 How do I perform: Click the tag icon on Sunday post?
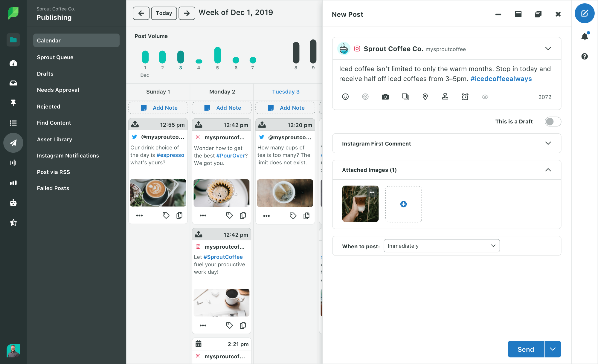pyautogui.click(x=166, y=215)
